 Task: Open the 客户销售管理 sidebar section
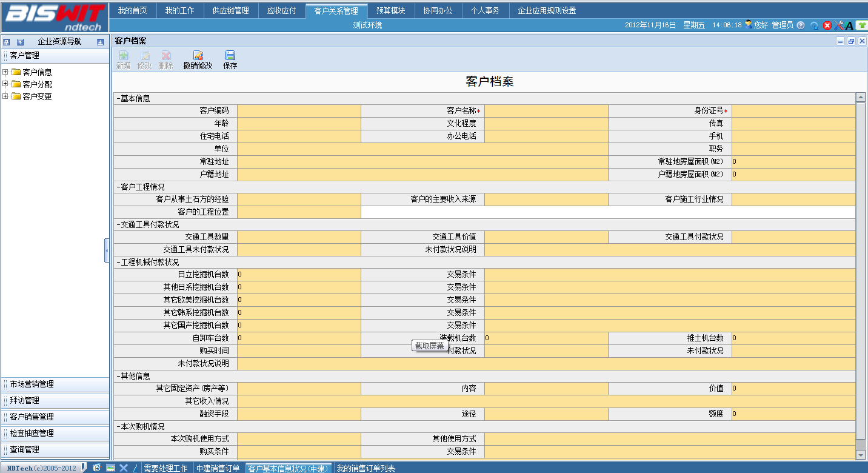[x=55, y=417]
